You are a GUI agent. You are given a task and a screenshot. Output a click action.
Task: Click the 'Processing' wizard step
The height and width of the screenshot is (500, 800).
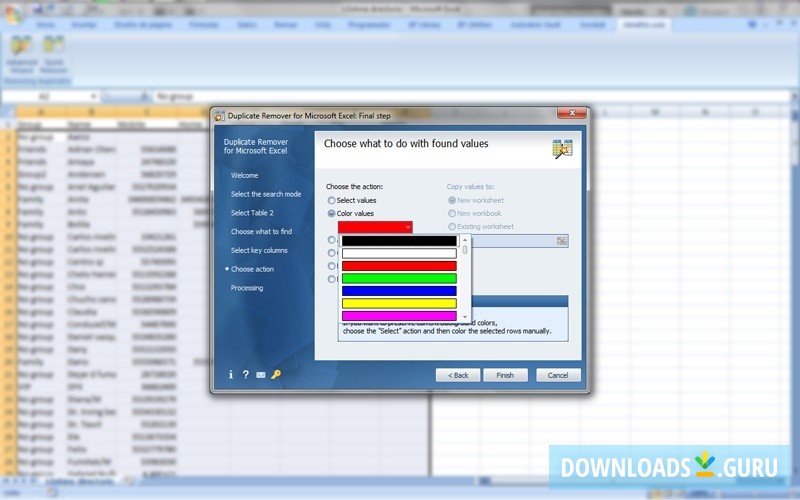coord(247,288)
